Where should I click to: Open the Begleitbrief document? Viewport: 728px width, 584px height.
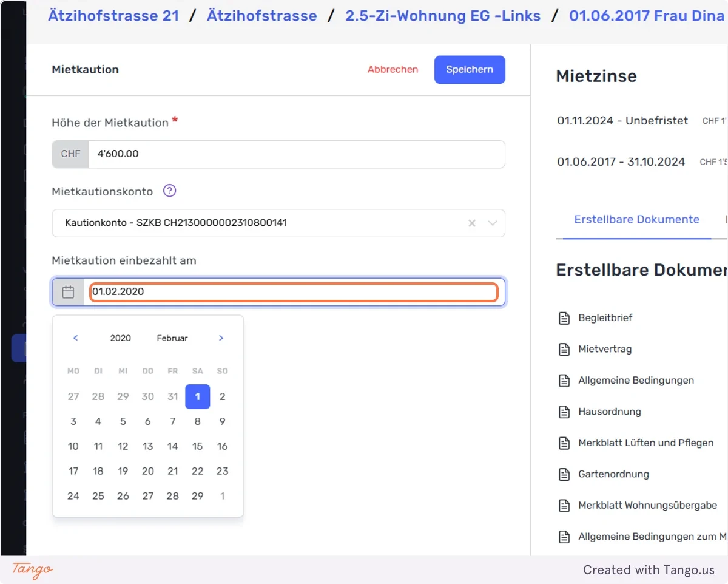coord(605,318)
